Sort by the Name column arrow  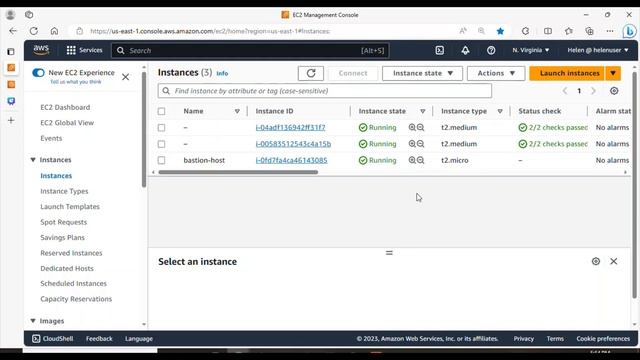[237, 111]
